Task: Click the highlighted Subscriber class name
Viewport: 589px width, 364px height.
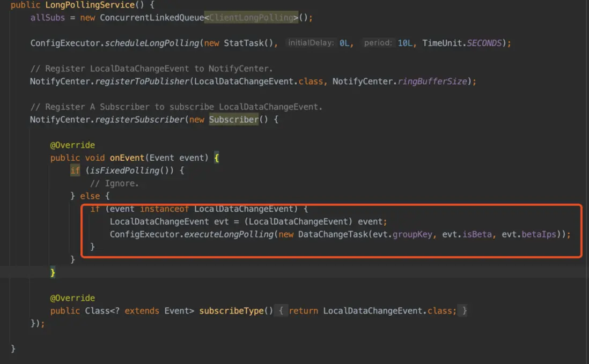Action: [234, 120]
